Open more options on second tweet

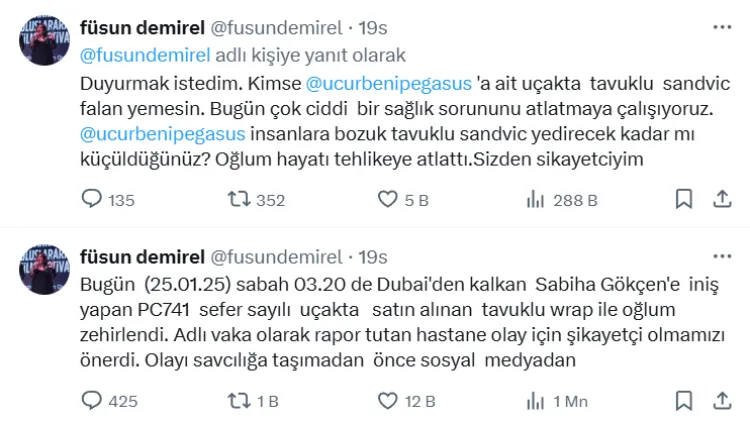click(721, 257)
